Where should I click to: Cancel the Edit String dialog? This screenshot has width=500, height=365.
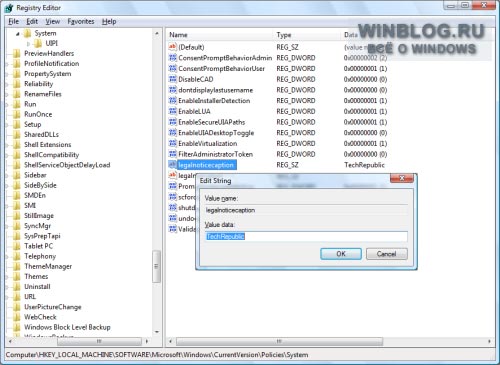pos(387,254)
